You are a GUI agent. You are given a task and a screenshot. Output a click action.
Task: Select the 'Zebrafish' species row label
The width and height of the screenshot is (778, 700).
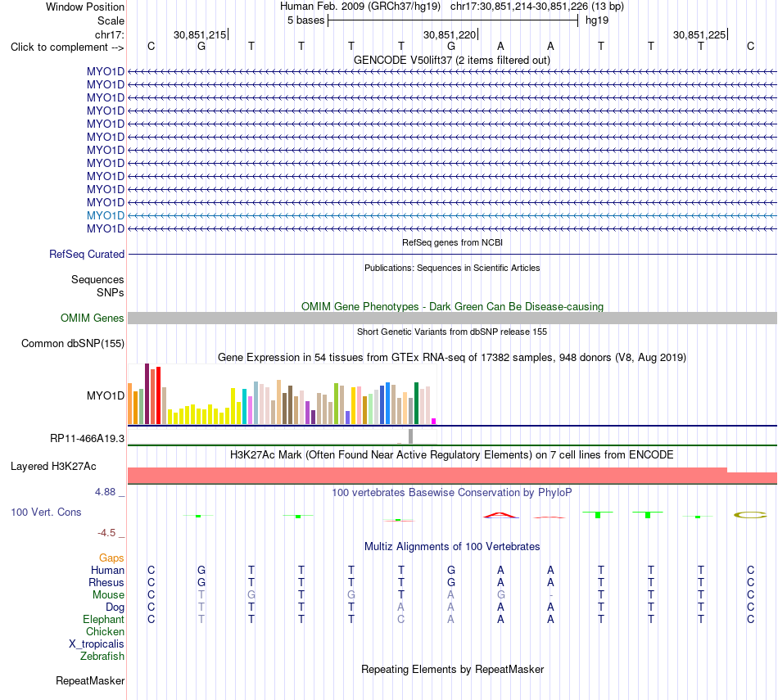point(102,656)
